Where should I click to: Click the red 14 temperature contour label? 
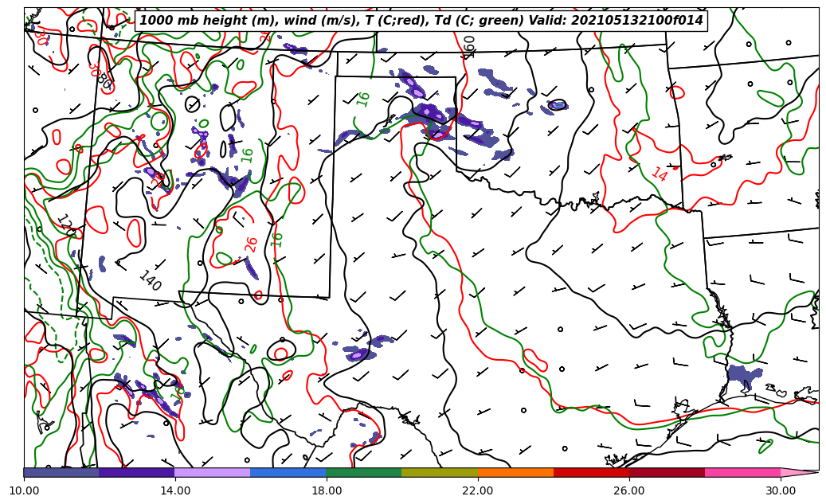tap(659, 174)
